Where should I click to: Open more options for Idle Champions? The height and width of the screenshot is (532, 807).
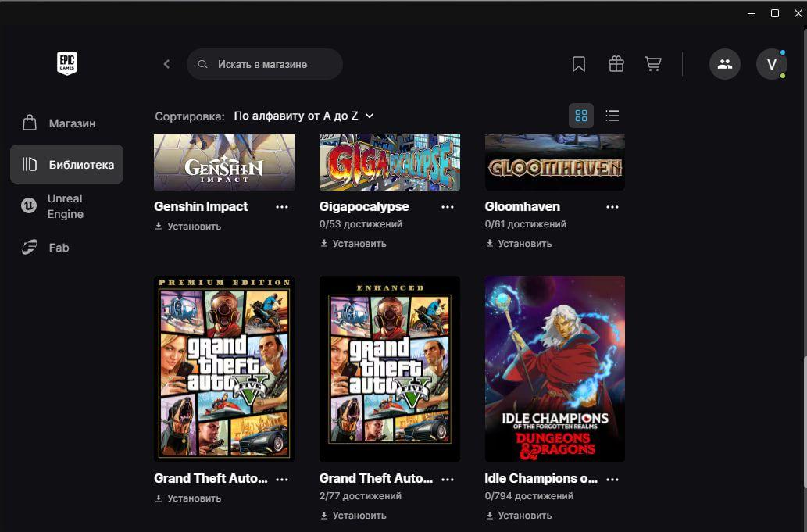pyautogui.click(x=612, y=479)
